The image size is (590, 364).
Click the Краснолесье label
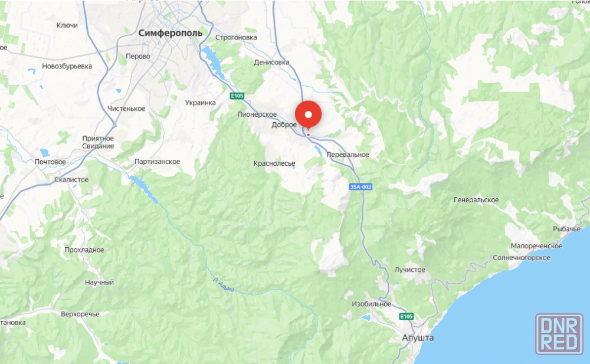coord(274,164)
